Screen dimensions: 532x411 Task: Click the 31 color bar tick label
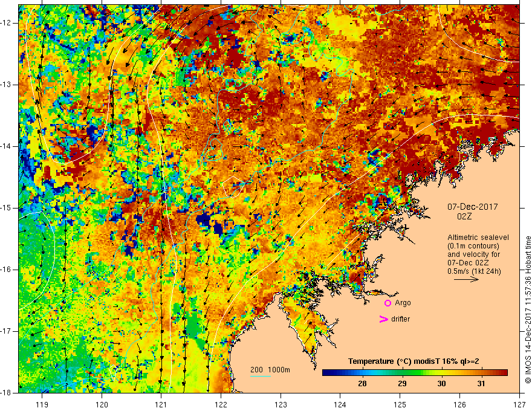[481, 384]
